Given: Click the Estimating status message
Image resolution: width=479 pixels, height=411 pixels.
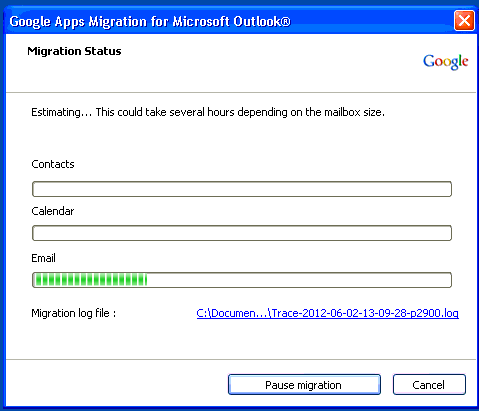Looking at the screenshot, I should pos(208,112).
